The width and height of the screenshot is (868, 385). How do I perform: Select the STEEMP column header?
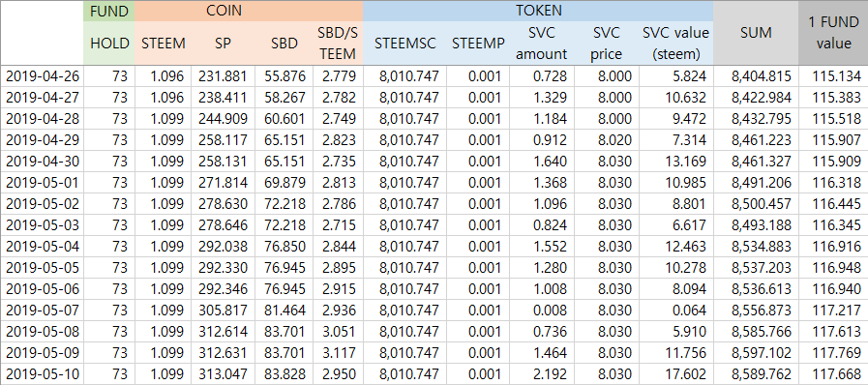[478, 44]
